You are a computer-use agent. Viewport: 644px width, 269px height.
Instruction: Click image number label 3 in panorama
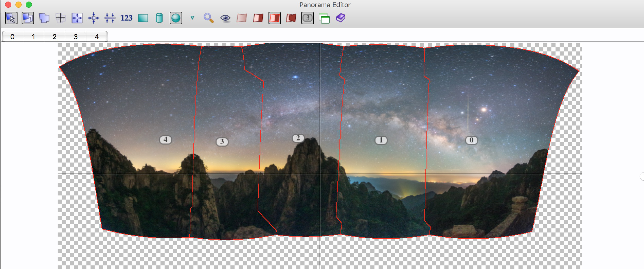tap(222, 142)
